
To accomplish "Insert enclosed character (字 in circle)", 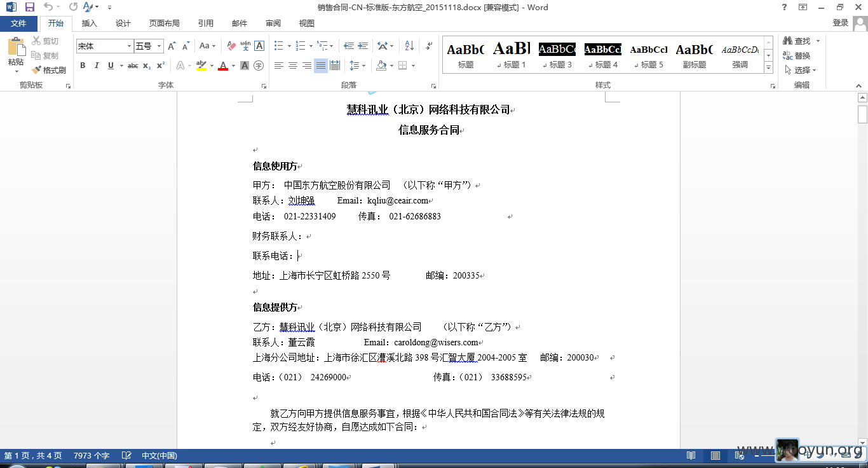I will coord(259,65).
